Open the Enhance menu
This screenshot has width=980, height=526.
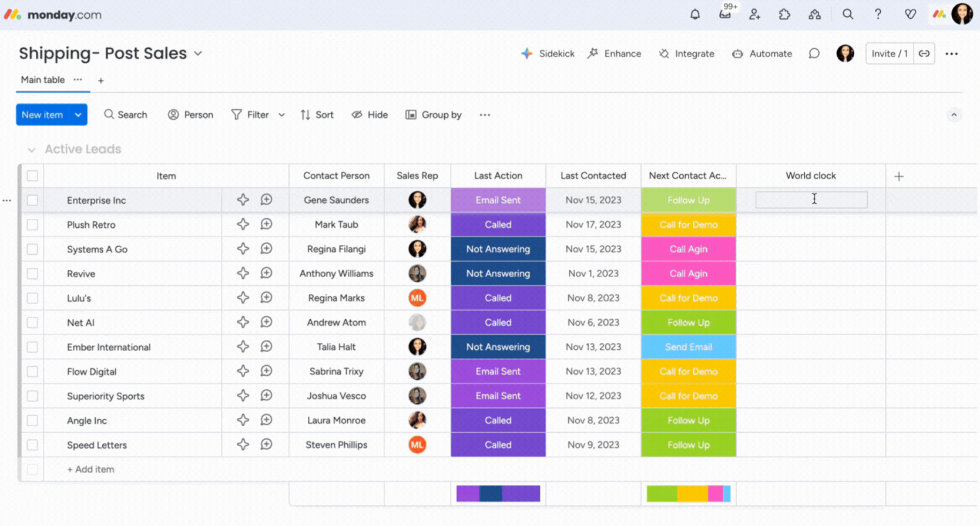point(615,53)
